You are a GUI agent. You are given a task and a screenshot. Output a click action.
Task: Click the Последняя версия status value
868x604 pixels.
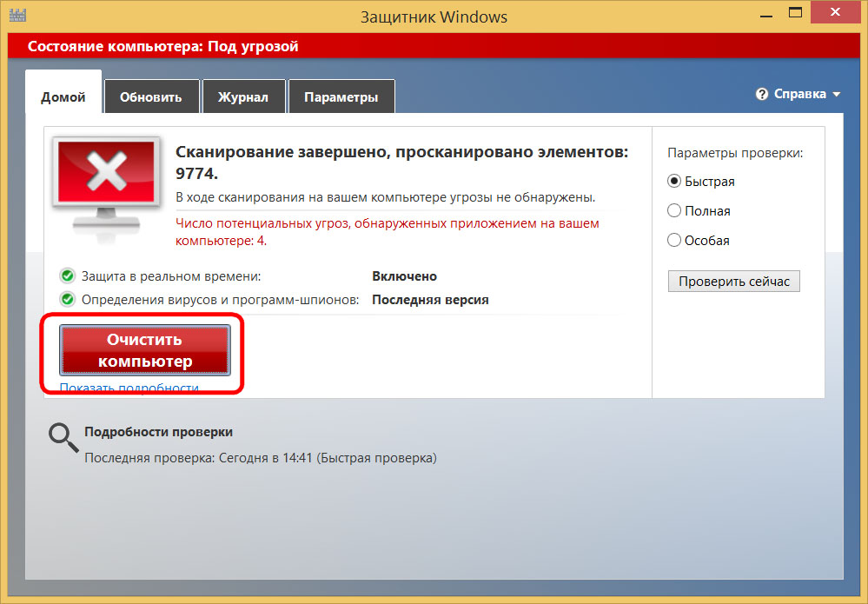coord(430,300)
